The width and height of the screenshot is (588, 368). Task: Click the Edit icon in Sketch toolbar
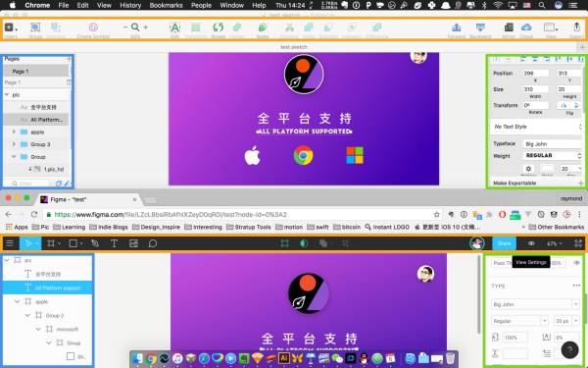tap(174, 27)
